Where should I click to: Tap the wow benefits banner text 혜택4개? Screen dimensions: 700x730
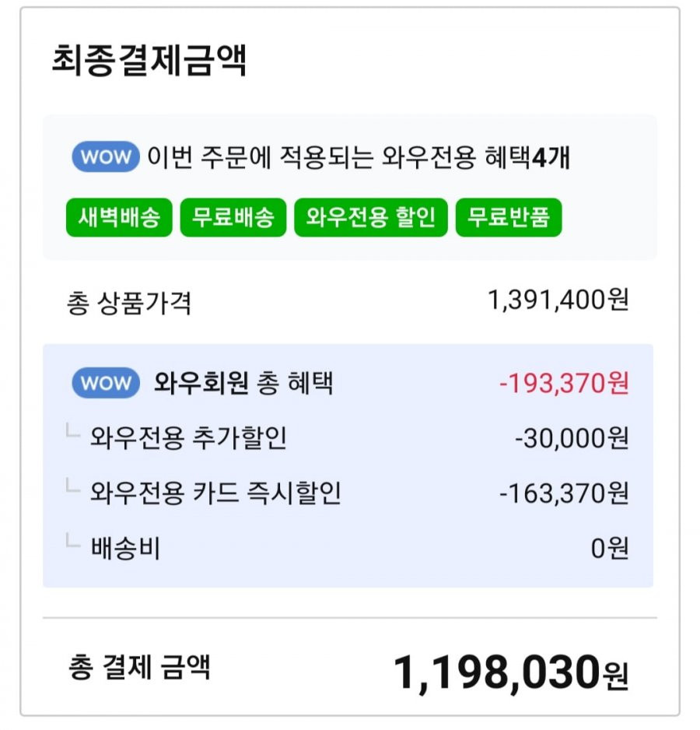[x=527, y=157]
